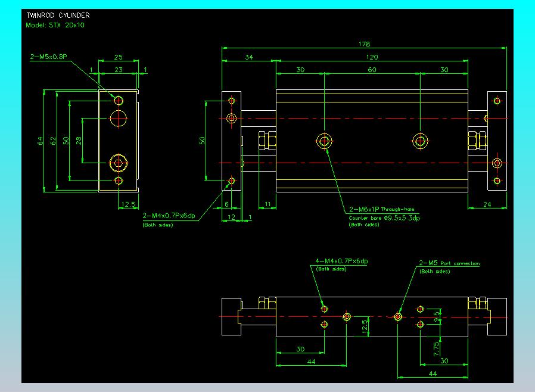Click the TWINROD CYLINDER title text
Viewport: 535px width, 392px height.
[50, 15]
